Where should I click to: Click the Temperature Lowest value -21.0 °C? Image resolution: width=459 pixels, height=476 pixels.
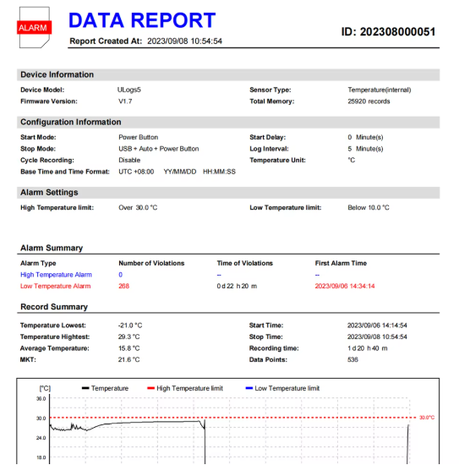130,326
